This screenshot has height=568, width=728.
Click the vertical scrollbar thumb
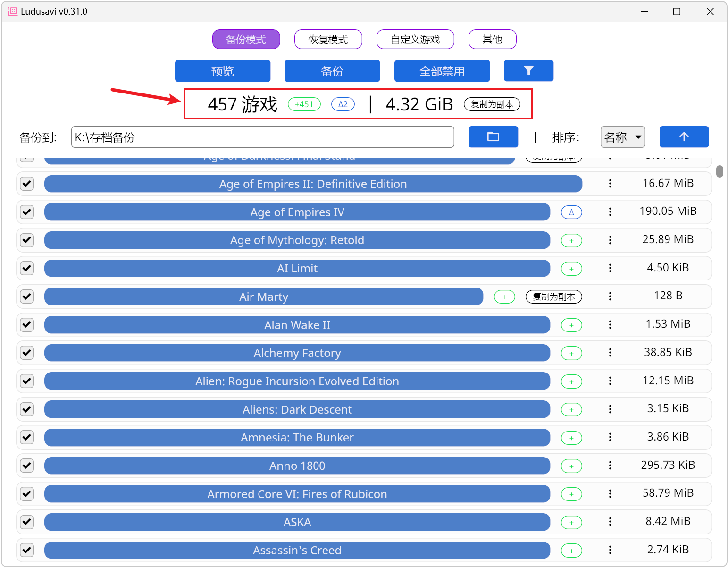click(x=720, y=171)
